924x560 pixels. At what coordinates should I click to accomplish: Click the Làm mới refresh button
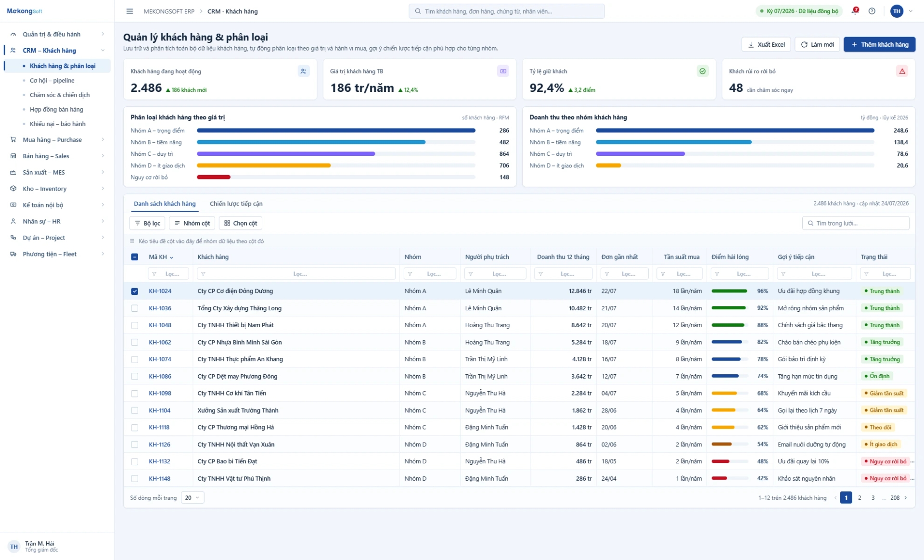(817, 44)
